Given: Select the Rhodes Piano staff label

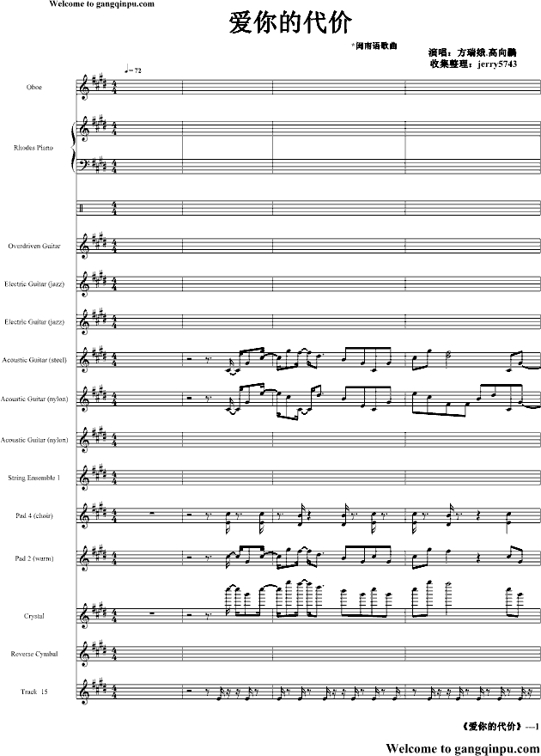Looking at the screenshot, I should [33, 148].
